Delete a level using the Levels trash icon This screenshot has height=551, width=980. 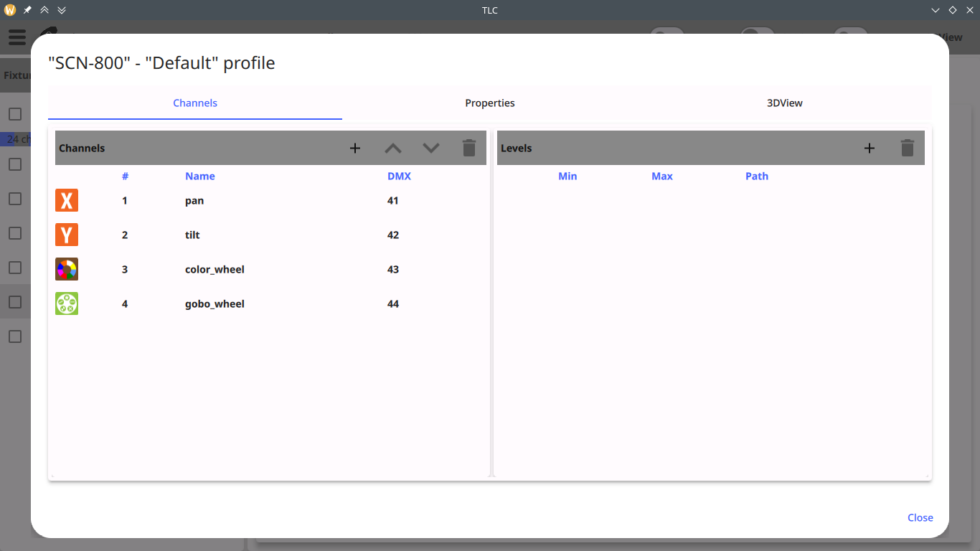[x=907, y=148]
